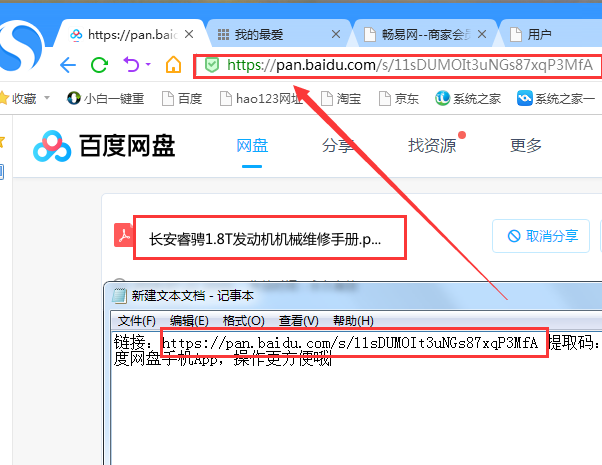
Task: Expand the 收藏 dropdown arrow
Action: click(x=47, y=98)
